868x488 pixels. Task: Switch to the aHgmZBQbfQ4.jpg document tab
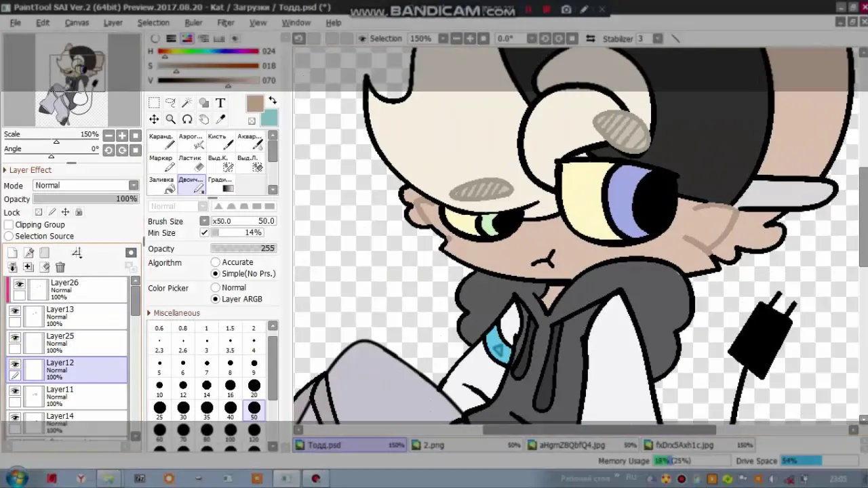point(582,445)
